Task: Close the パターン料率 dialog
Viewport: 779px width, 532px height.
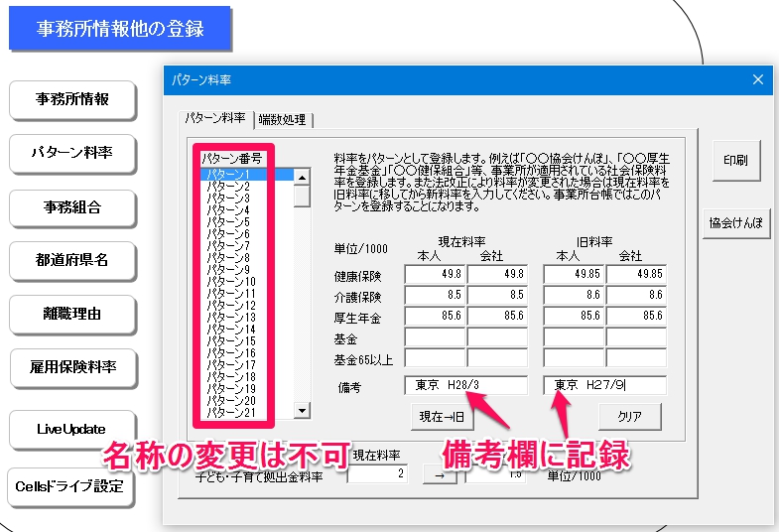Action: (757, 79)
